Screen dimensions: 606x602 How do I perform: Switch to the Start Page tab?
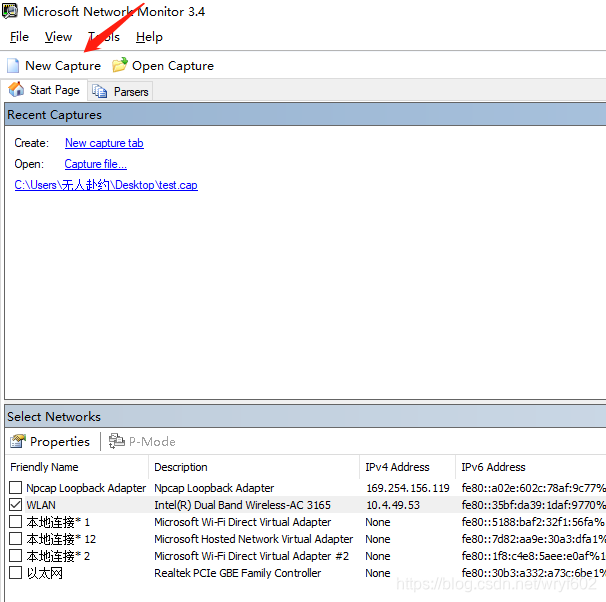[44, 90]
